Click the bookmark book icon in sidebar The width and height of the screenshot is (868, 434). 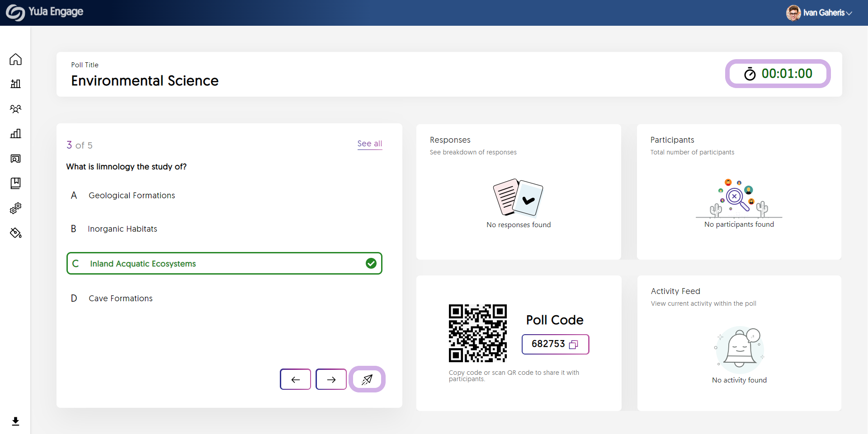click(15, 183)
